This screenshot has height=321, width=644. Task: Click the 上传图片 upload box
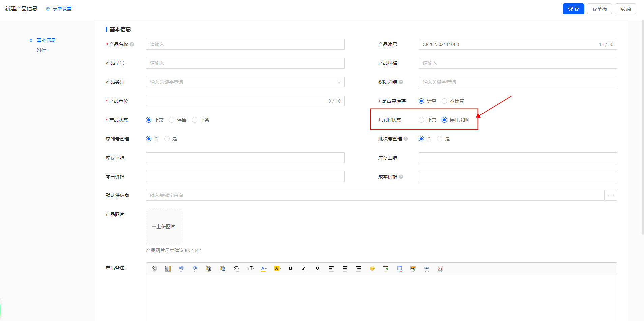click(164, 226)
